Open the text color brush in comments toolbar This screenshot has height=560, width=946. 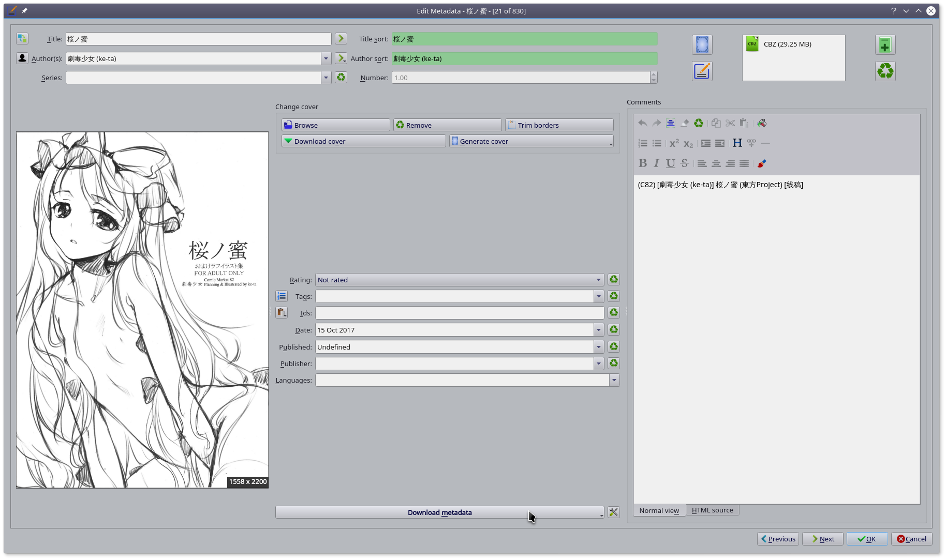point(761,163)
